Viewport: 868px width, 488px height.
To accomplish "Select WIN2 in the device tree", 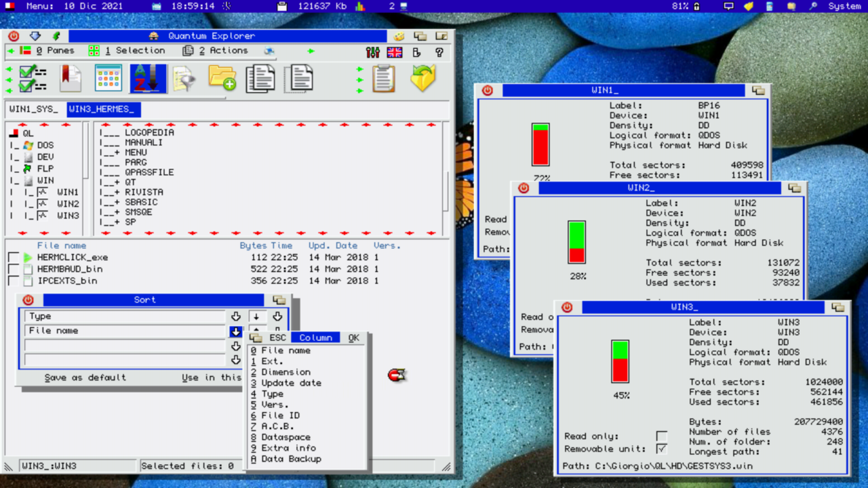I will click(x=68, y=204).
